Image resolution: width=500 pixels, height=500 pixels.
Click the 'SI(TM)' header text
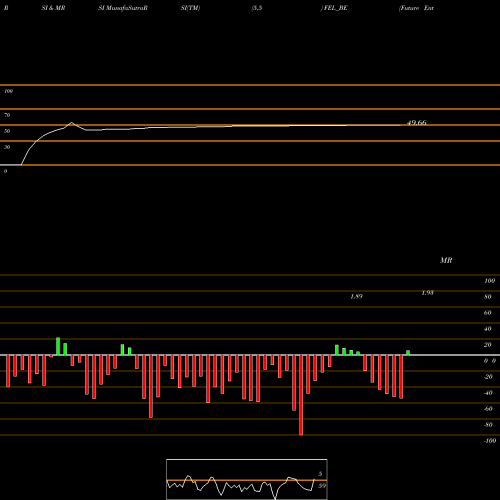click(190, 8)
